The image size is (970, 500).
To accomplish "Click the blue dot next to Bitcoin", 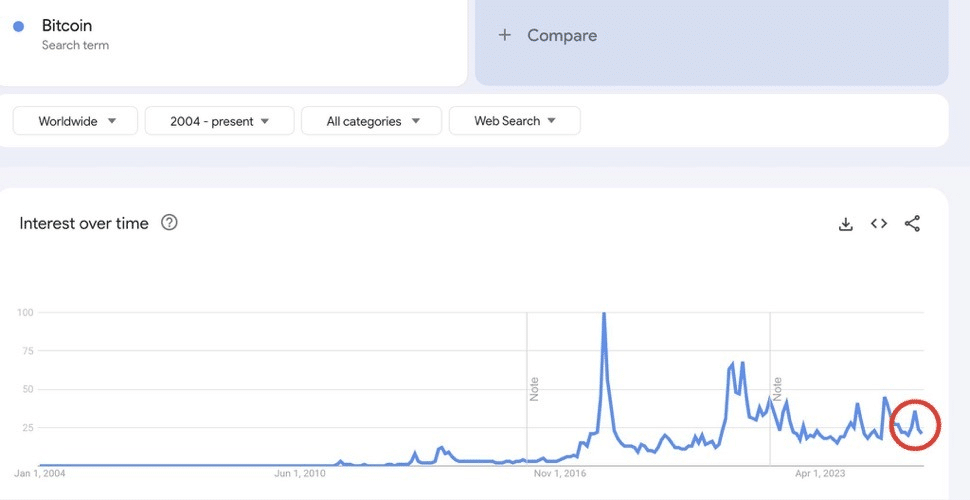I will pyautogui.click(x=18, y=26).
